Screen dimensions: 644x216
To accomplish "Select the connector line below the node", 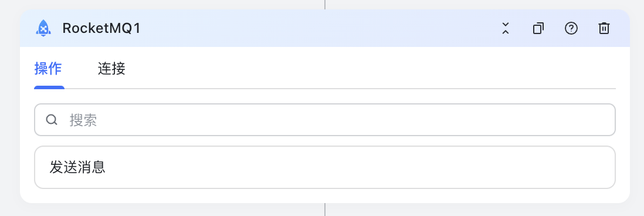I will point(325,210).
